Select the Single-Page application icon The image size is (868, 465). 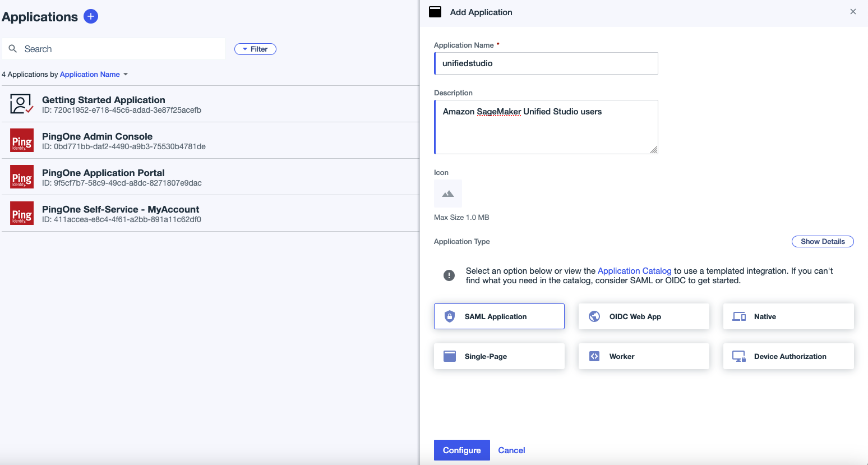449,356
